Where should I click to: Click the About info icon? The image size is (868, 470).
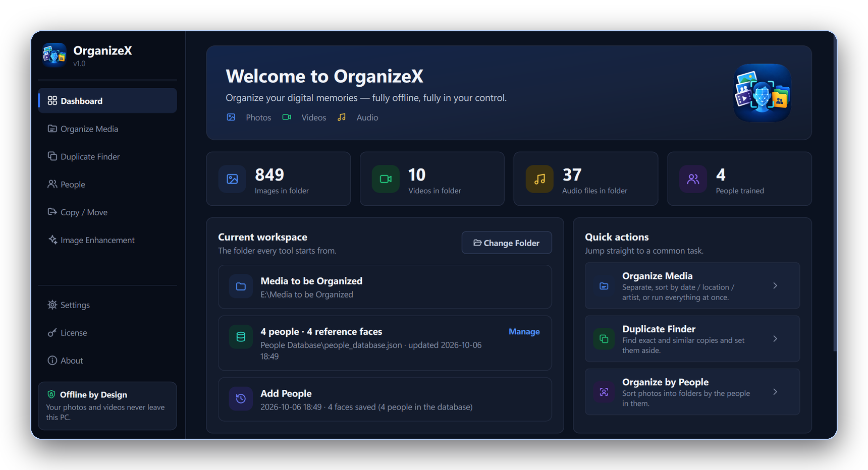(52, 360)
